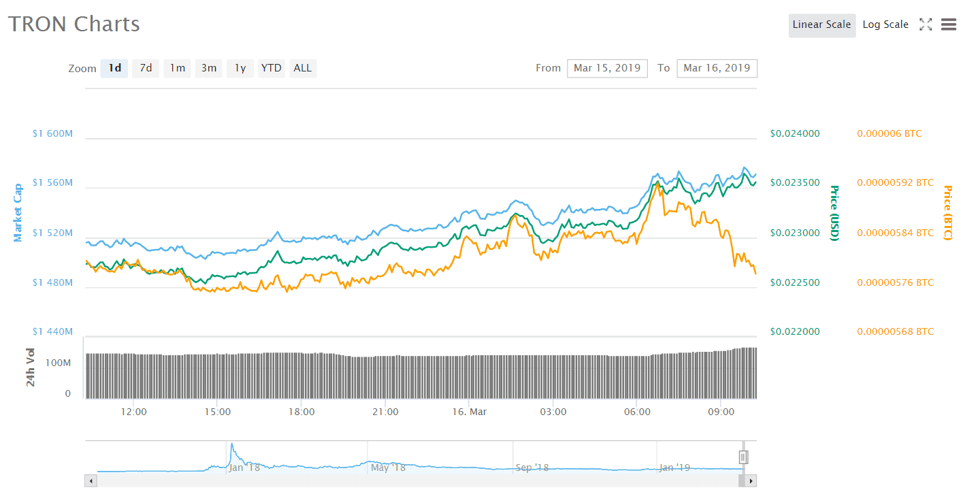Click the 0.00000568 BTC label
Image resolution: width=980 pixels, height=492 pixels.
click(x=896, y=332)
